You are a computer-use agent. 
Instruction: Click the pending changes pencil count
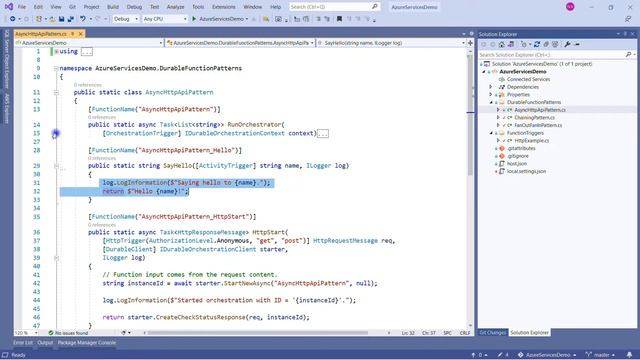[x=503, y=355]
